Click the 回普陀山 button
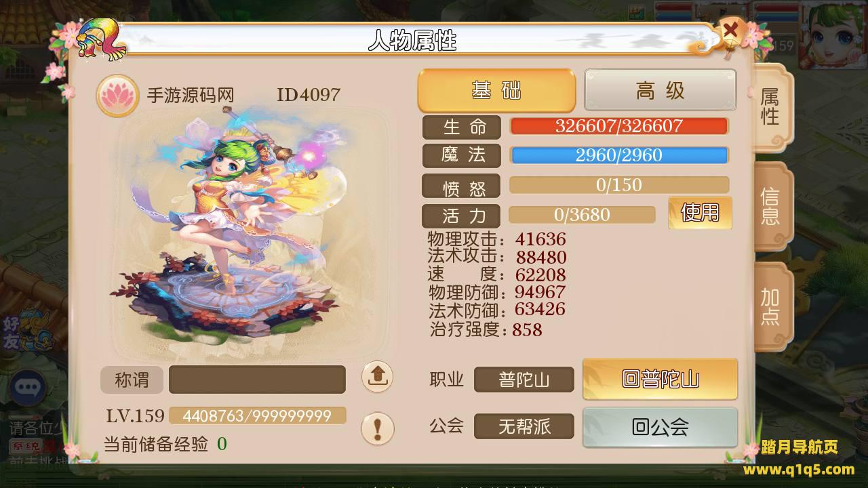The image size is (868, 488). point(660,379)
